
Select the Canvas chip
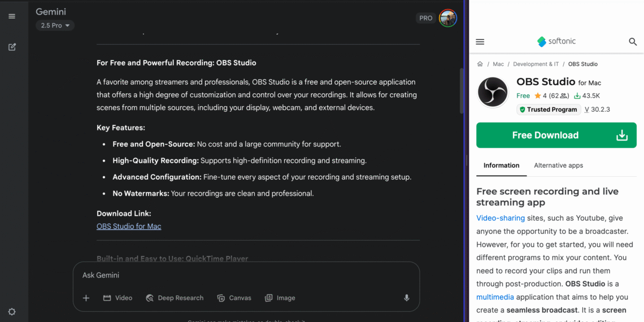click(x=234, y=298)
